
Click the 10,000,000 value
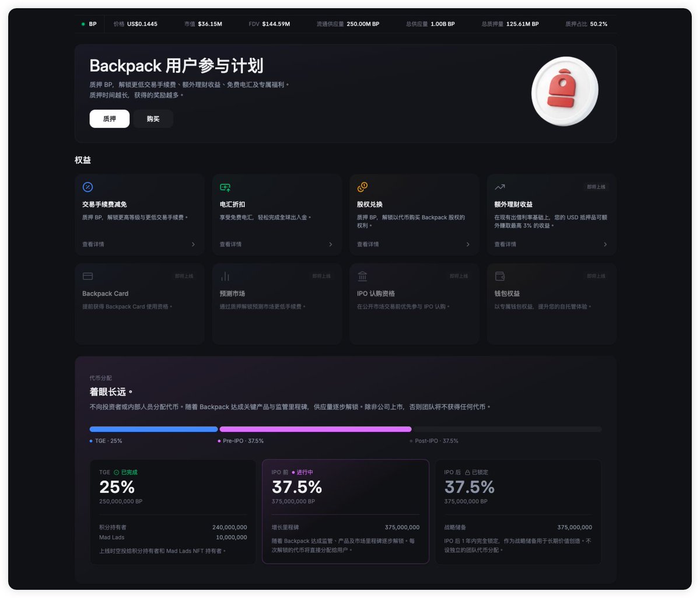coord(232,538)
